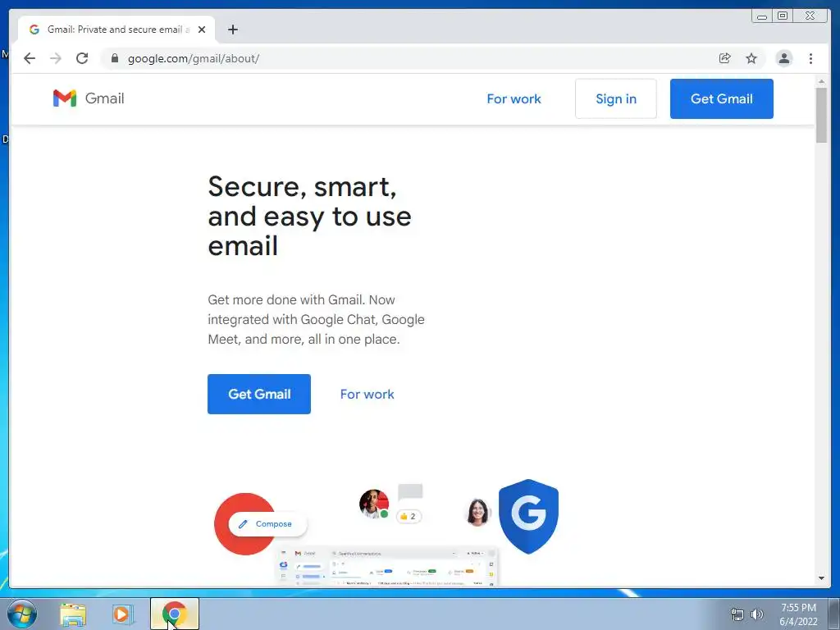Open a new tab with the plus button
Image resolution: width=840 pixels, height=630 pixels.
point(232,30)
